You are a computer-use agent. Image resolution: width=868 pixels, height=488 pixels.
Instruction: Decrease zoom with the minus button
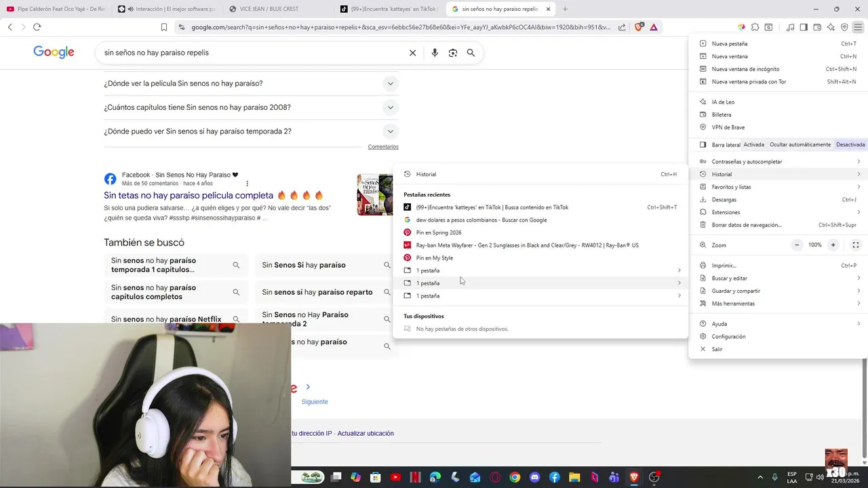click(x=797, y=245)
